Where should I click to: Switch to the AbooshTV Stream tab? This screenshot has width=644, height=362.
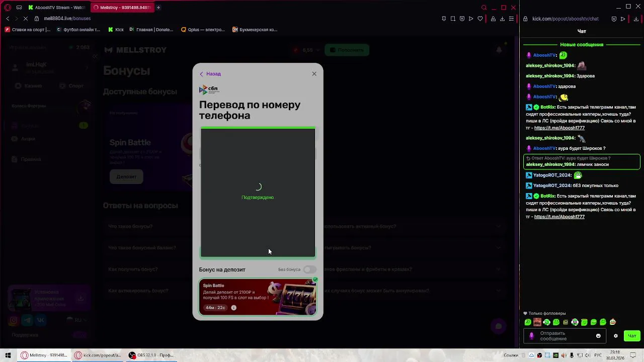tap(56, 8)
